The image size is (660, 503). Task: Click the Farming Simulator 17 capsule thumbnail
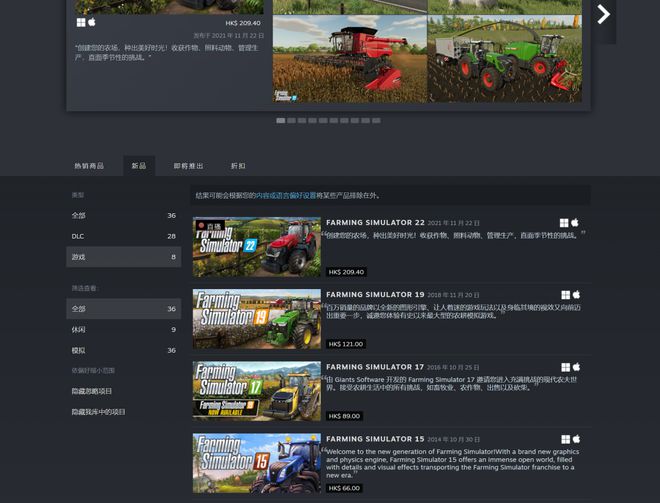[x=257, y=391]
